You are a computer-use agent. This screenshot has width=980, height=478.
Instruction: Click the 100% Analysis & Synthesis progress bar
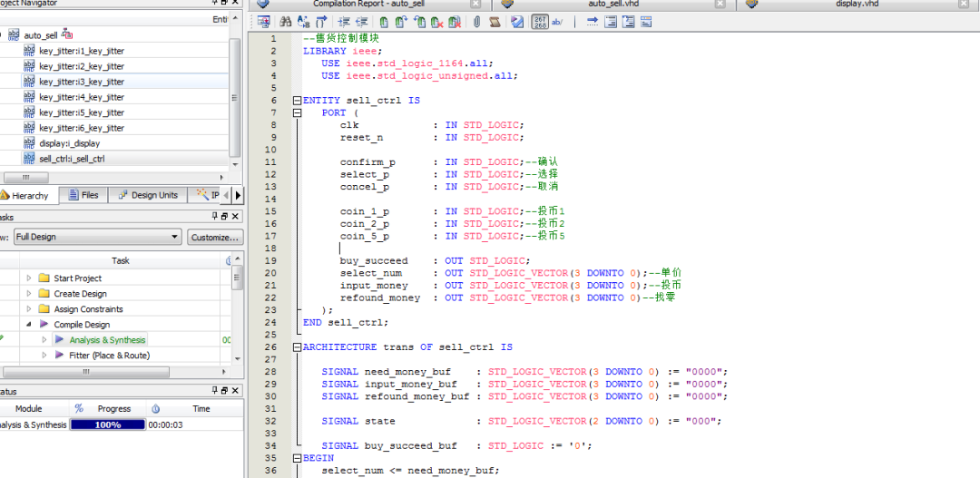pos(107,424)
